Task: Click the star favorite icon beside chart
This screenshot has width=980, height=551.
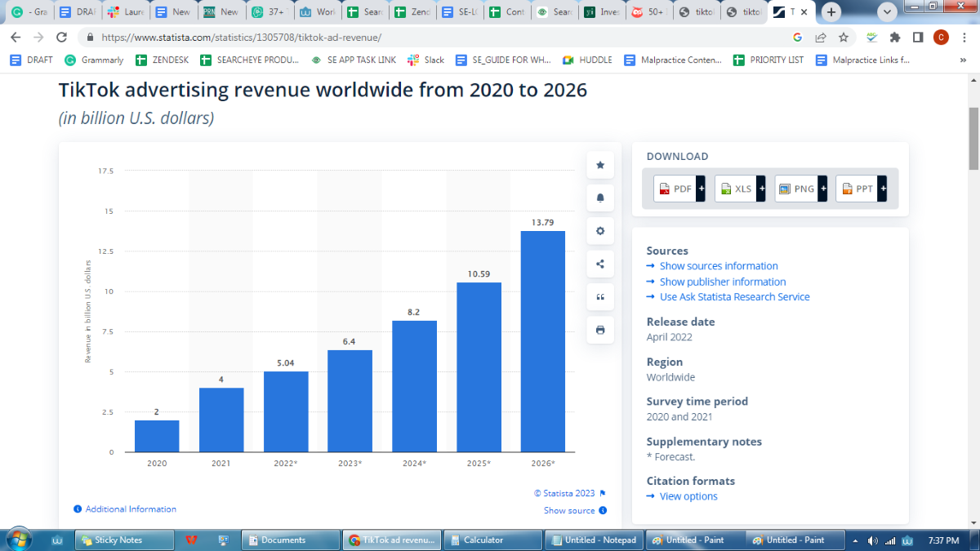Action: pos(600,165)
